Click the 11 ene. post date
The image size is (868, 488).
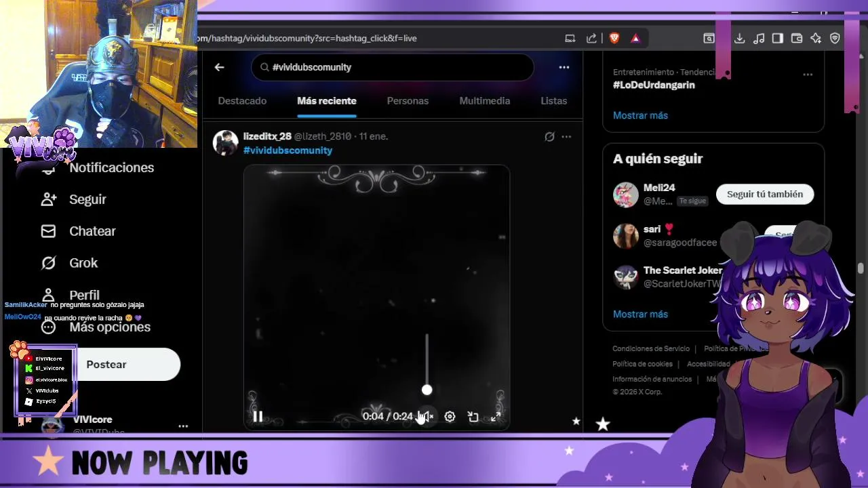374,136
